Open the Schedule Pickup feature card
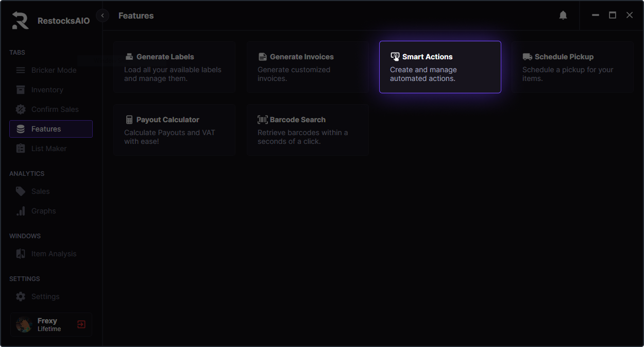This screenshot has height=347, width=644. point(572,67)
